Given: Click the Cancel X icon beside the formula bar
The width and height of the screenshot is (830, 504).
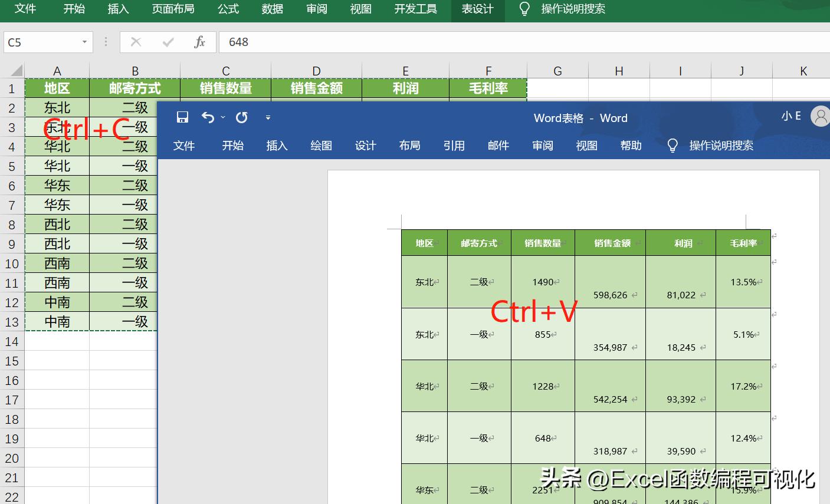Looking at the screenshot, I should [136, 42].
